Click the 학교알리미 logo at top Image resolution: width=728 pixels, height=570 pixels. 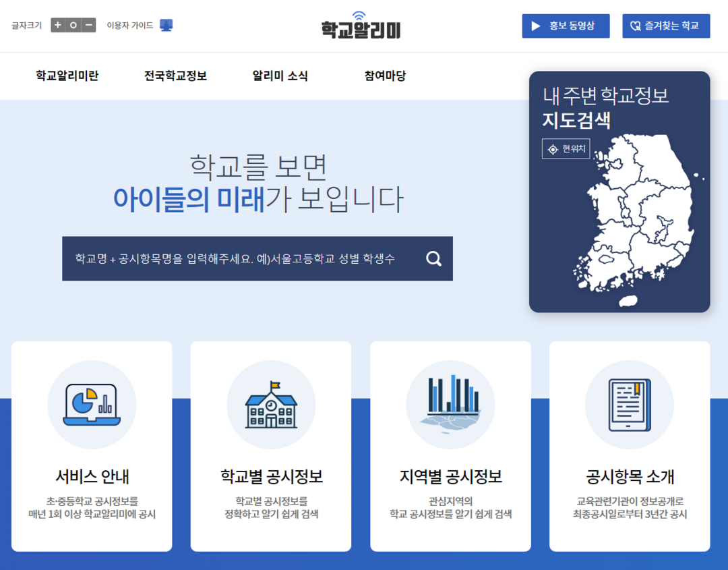coord(361,26)
